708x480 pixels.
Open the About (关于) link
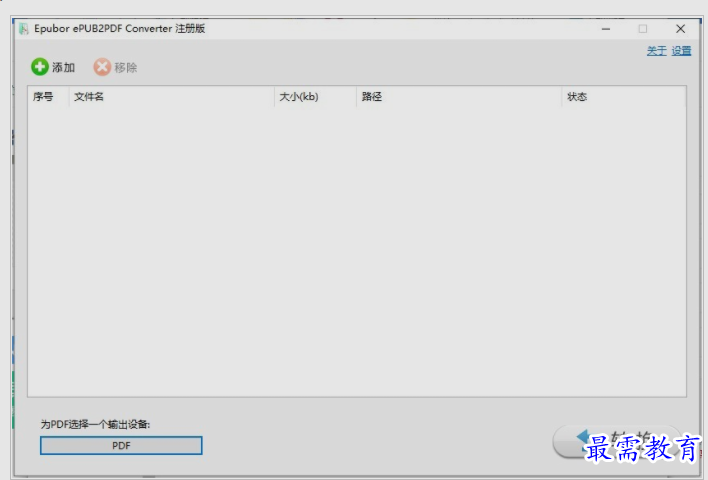pyautogui.click(x=657, y=51)
